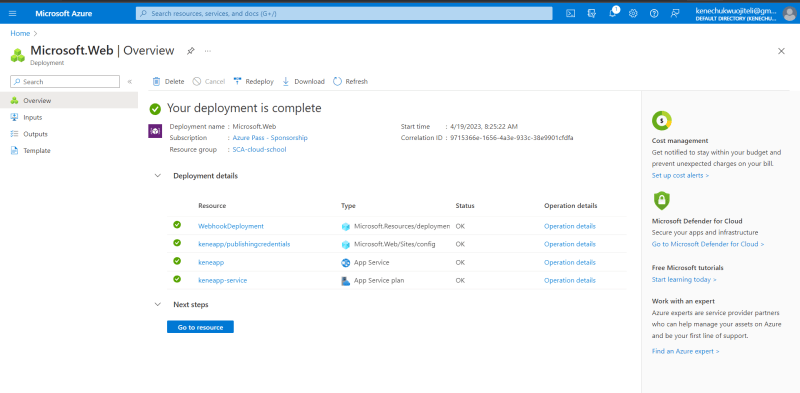Open the WebhookDeployment resource link
The image size is (800, 393).
click(231, 226)
